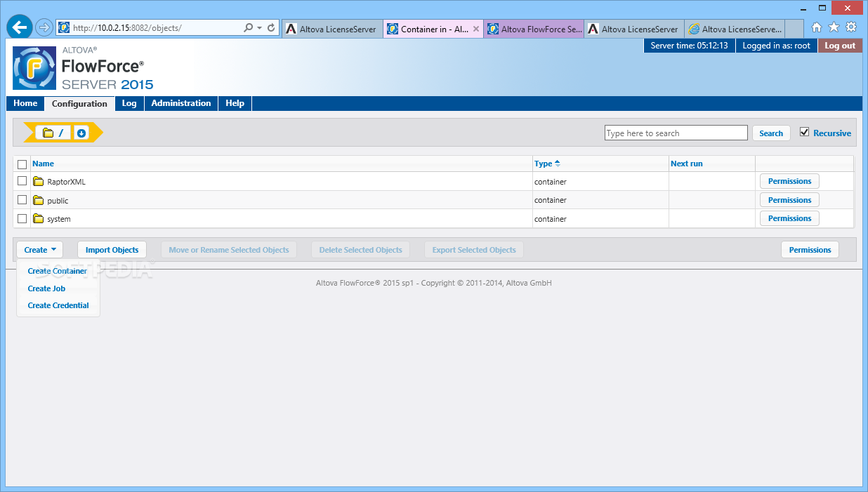This screenshot has width=868, height=492.
Task: Tick the select-all checkbox in table header
Action: pyautogui.click(x=22, y=164)
